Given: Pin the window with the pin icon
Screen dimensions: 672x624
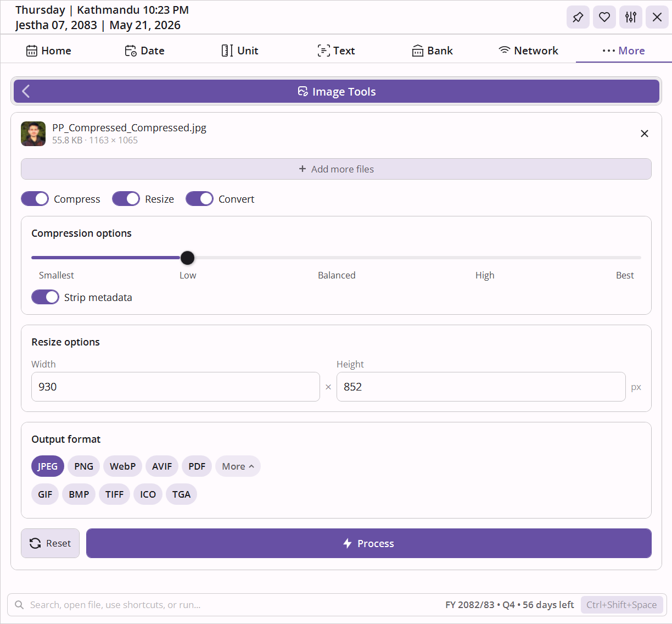Looking at the screenshot, I should click(578, 17).
